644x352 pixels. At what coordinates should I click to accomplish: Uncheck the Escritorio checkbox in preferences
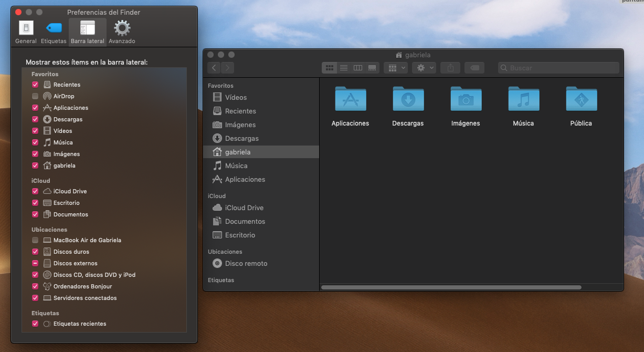(x=35, y=203)
